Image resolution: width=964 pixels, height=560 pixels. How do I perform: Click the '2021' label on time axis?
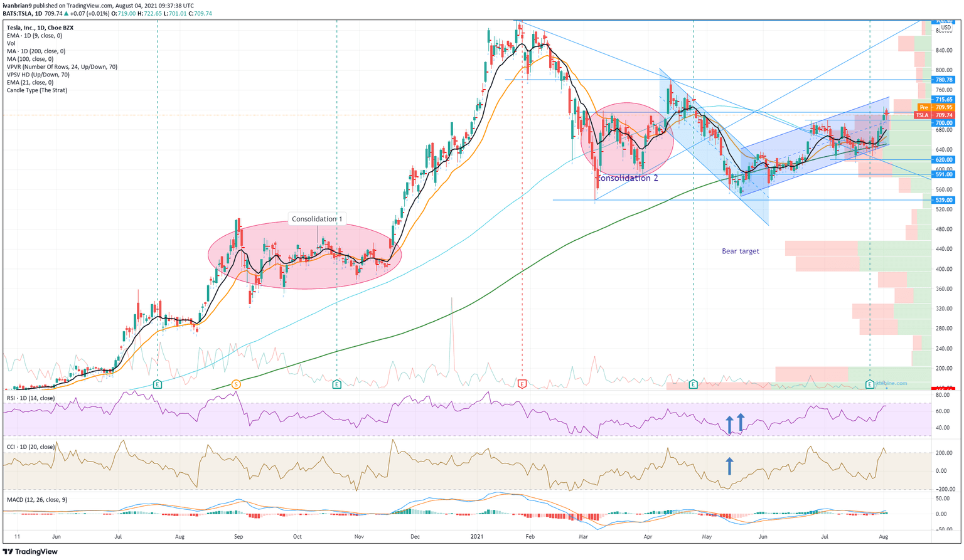click(478, 537)
